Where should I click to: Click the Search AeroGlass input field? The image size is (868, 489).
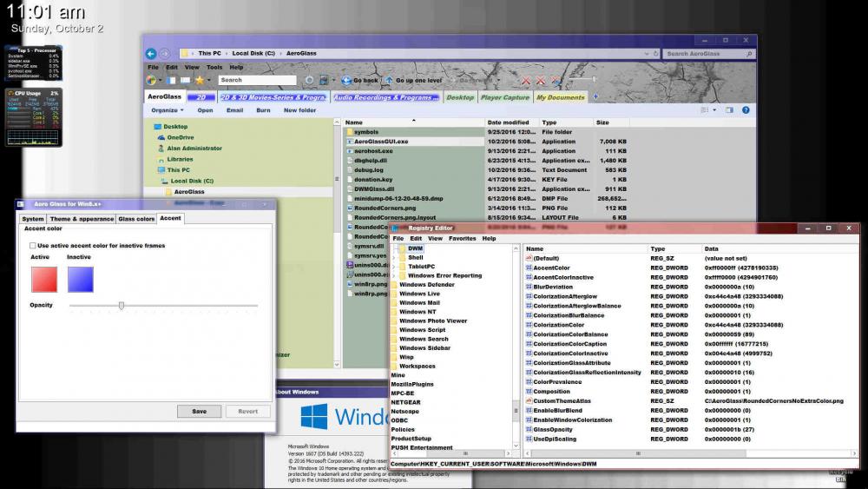point(705,54)
